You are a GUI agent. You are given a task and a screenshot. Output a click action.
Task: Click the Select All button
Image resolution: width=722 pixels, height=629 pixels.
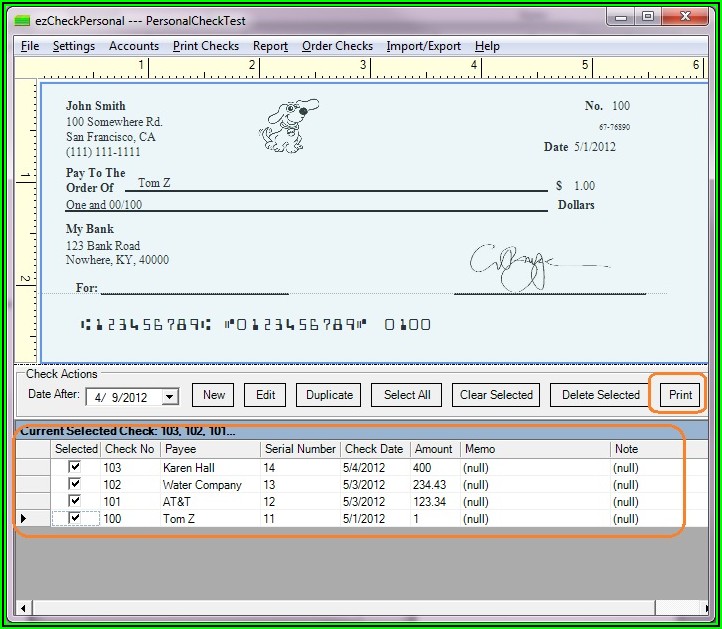coord(407,395)
